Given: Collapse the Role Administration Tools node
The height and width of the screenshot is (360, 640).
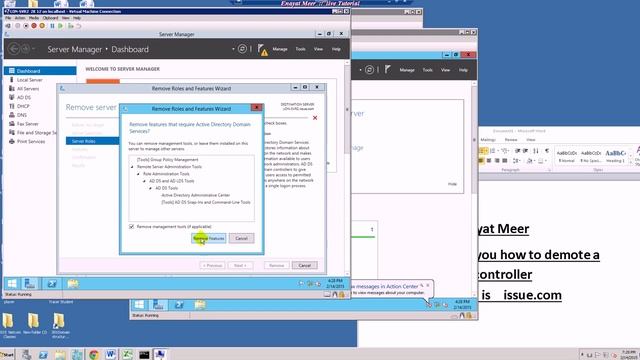Looking at the screenshot, I should [138, 174].
